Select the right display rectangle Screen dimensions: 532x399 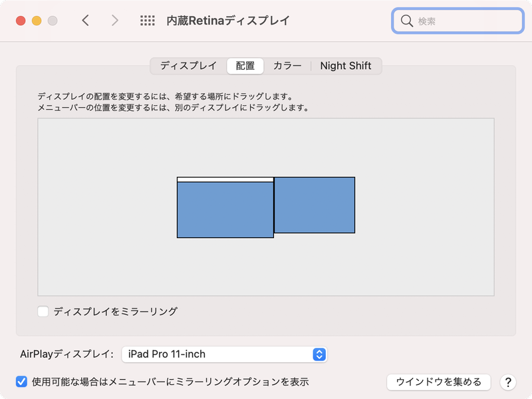[316, 204]
